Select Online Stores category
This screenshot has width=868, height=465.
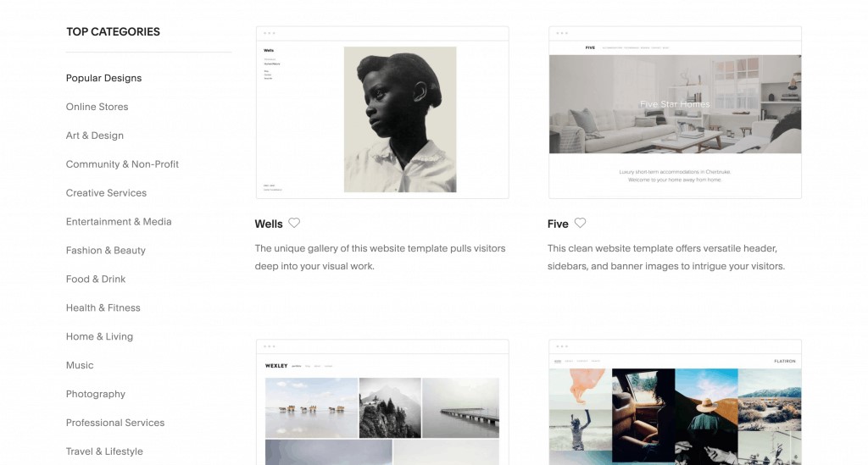[x=97, y=107]
